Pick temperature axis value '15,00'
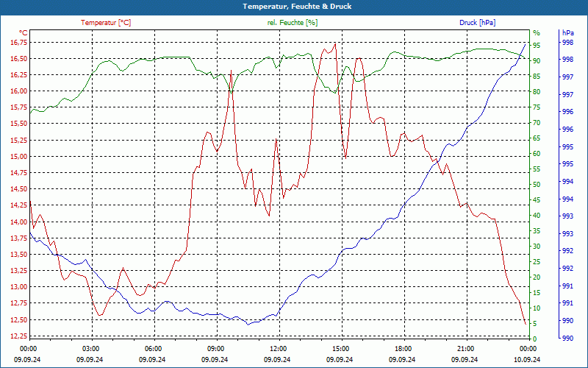The width and height of the screenshot is (588, 368). click(19, 156)
